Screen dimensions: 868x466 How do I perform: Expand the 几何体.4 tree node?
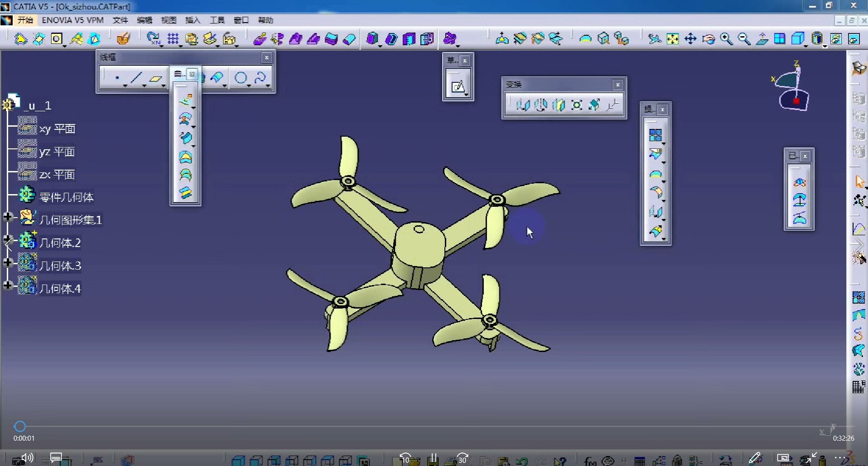8,285
